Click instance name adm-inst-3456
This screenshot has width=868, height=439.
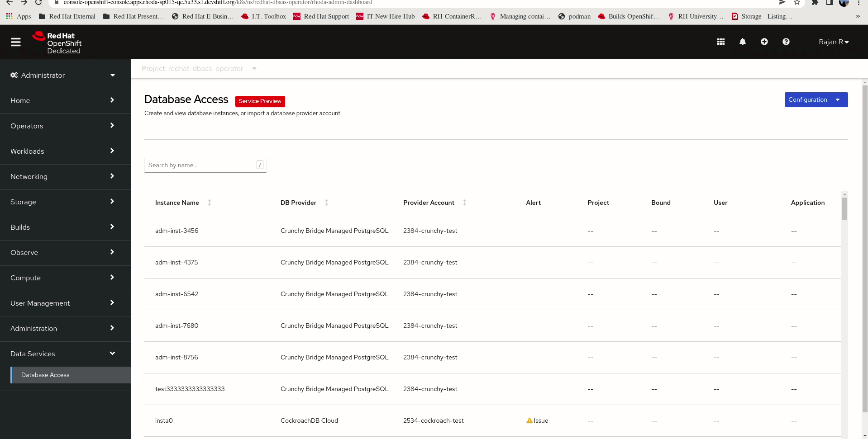pyautogui.click(x=176, y=231)
